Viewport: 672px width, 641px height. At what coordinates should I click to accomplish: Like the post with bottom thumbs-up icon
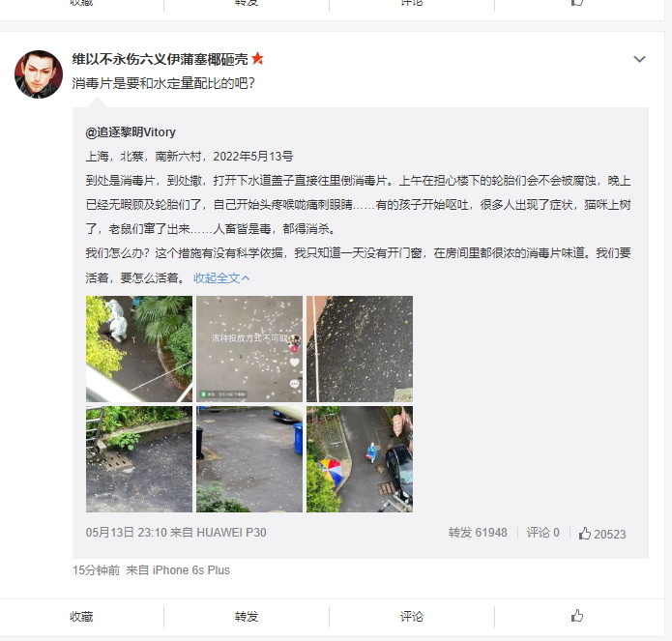tap(577, 616)
